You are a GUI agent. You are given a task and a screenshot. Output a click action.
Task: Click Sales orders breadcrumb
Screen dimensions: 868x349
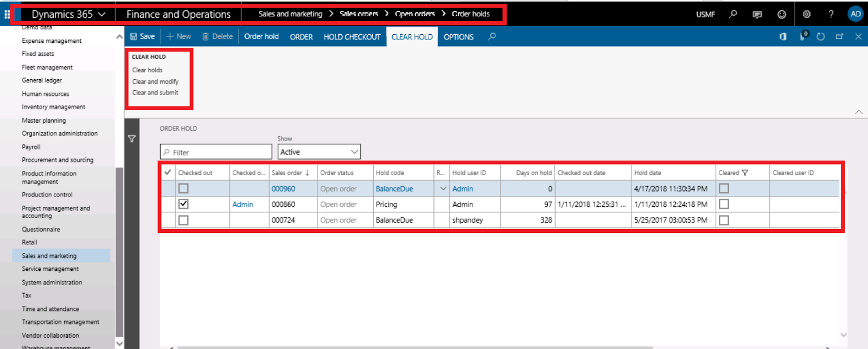359,14
